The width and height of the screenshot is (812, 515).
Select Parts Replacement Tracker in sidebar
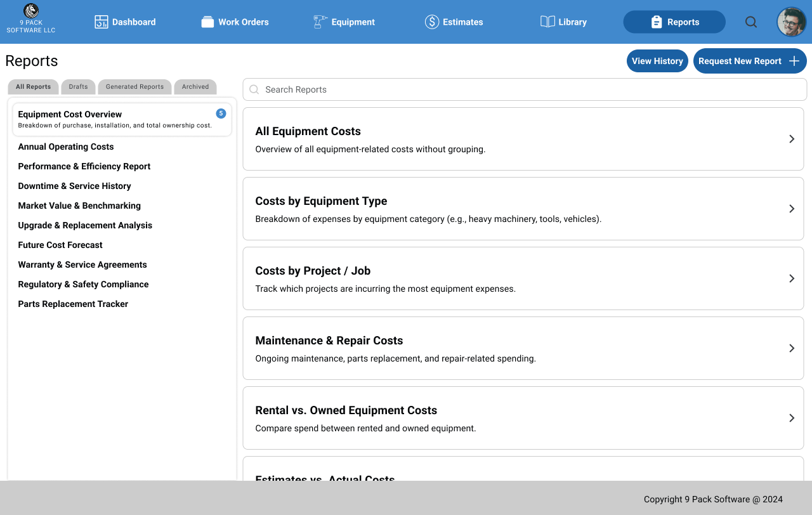[x=73, y=304]
